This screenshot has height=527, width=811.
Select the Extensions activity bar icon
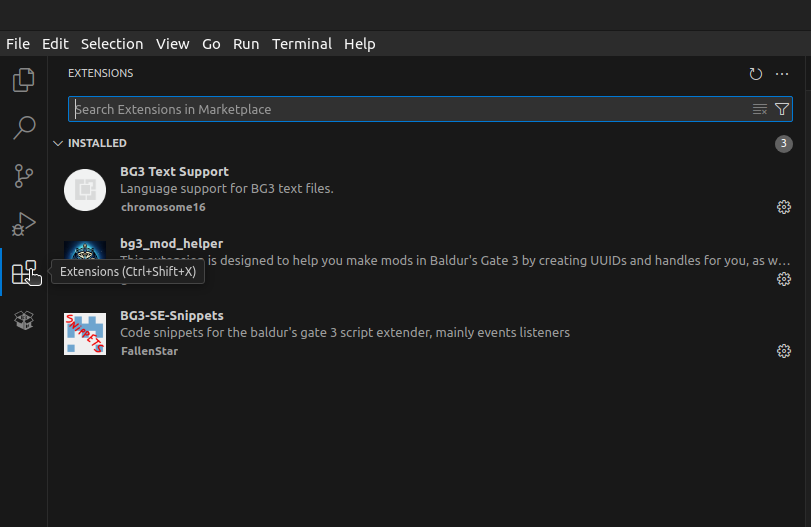(x=24, y=272)
